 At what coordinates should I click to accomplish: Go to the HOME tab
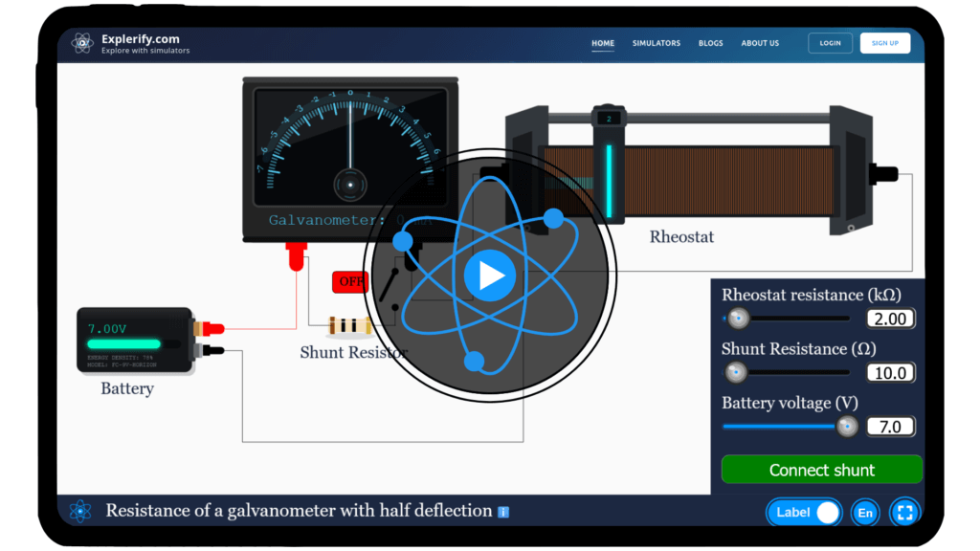603,42
